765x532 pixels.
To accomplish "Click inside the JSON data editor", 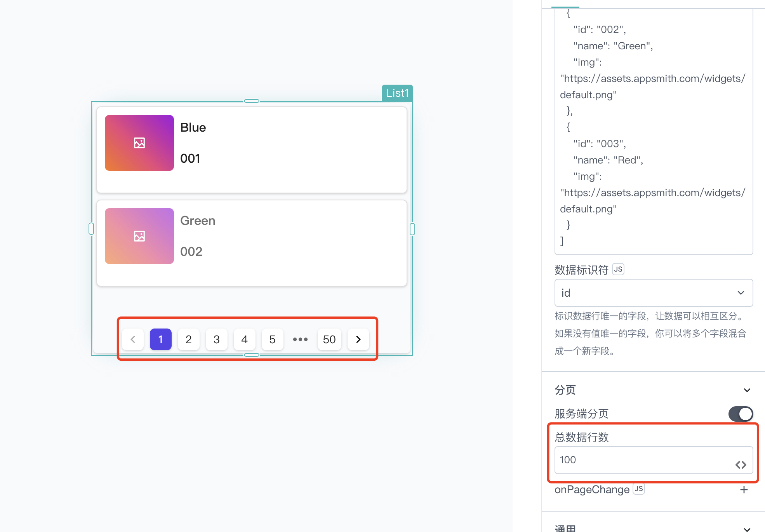I will (x=654, y=132).
